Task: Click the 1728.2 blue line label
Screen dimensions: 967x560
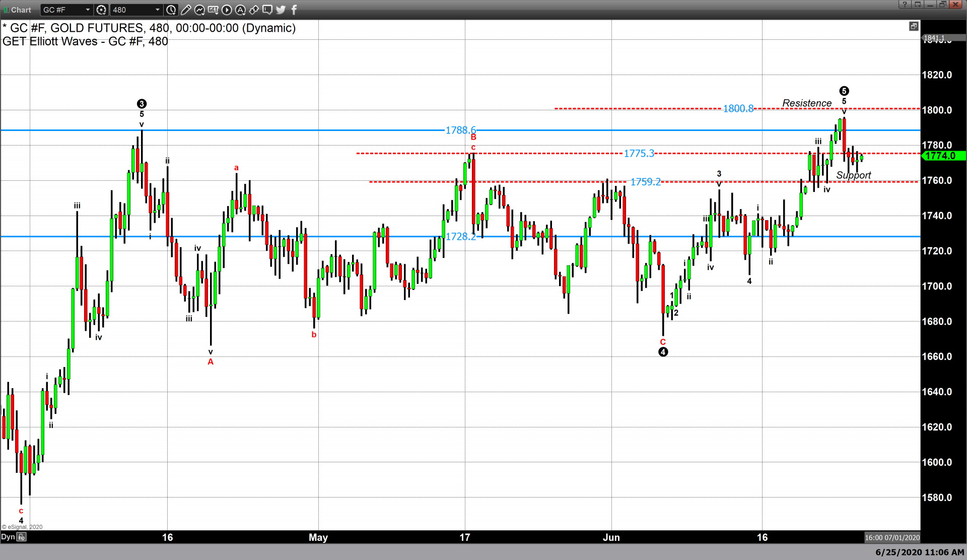Action: tap(461, 237)
